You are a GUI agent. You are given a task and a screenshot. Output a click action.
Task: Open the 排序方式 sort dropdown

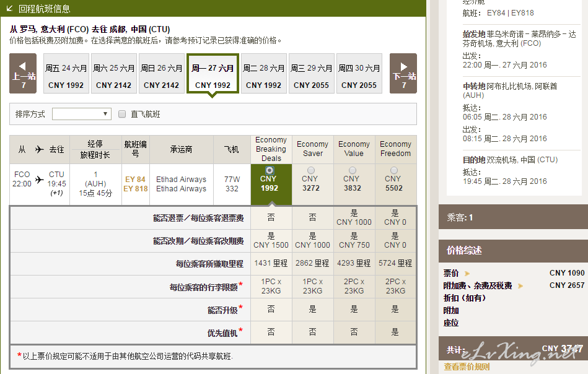(x=82, y=114)
